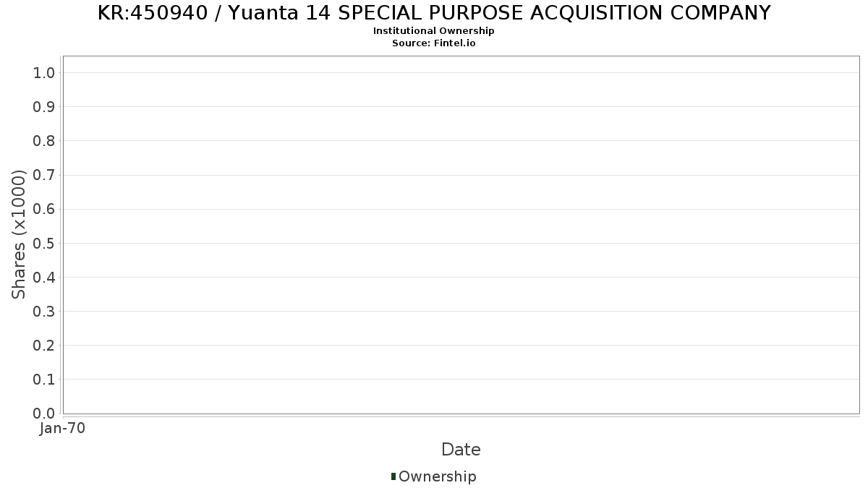This screenshot has width=868, height=488.
Task: Click the Date x-axis title
Action: click(461, 450)
